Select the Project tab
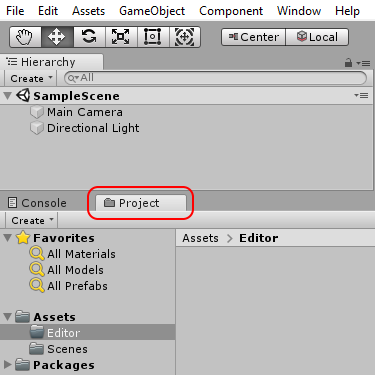375x375 pixels. coord(141,203)
